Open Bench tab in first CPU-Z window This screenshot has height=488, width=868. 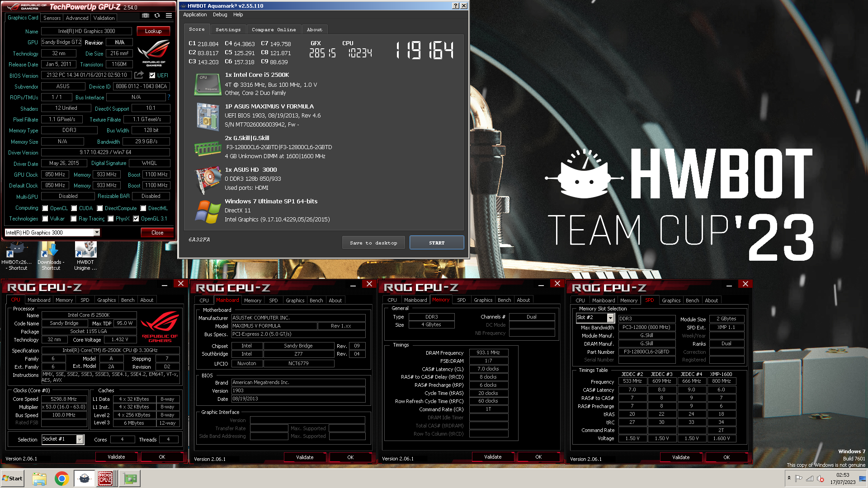(128, 300)
